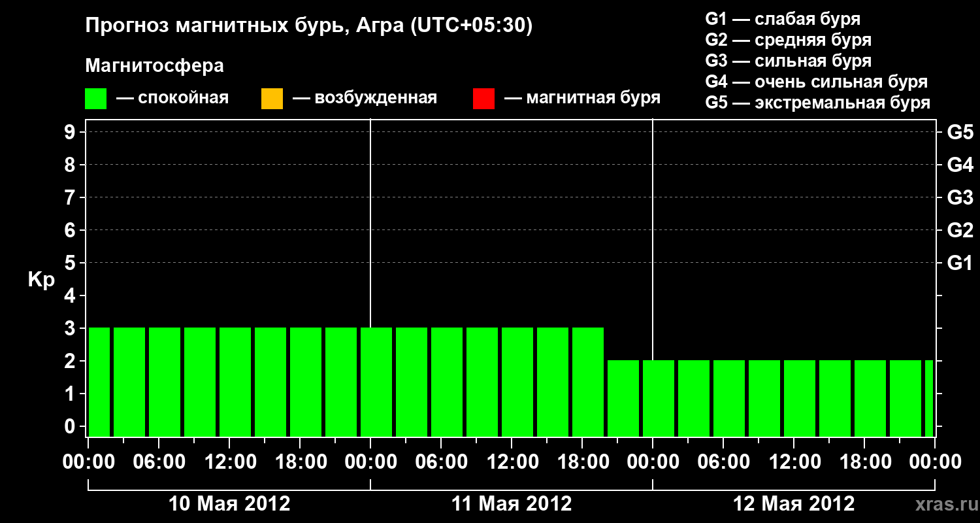This screenshot has width=980, height=523.
Task: Click the narrow first bar at 10 Мая 00:00
Action: pos(99,382)
